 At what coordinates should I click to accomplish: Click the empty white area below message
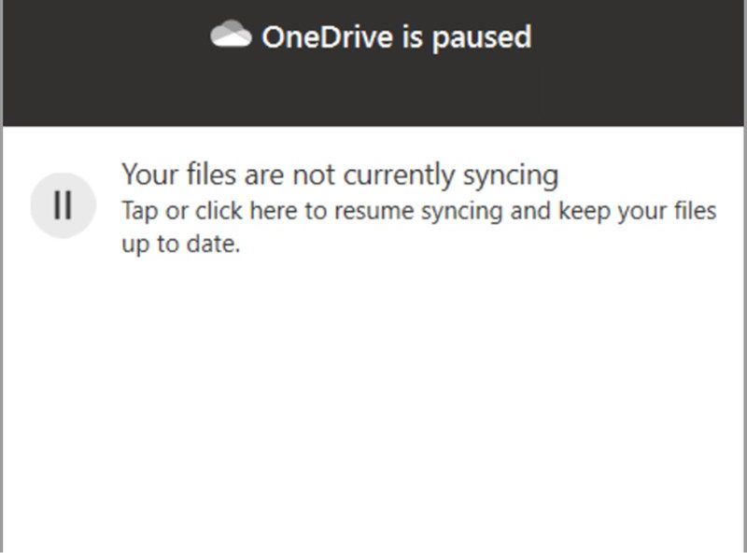373,405
